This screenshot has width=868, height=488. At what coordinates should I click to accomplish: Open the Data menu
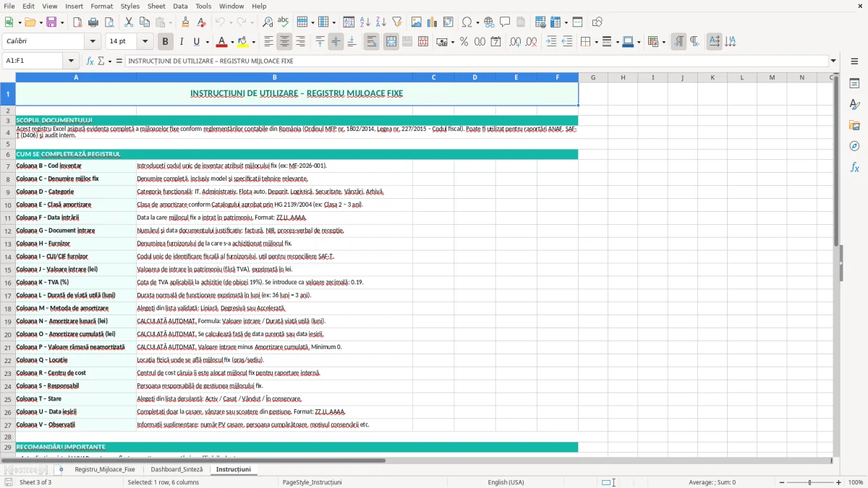180,6
